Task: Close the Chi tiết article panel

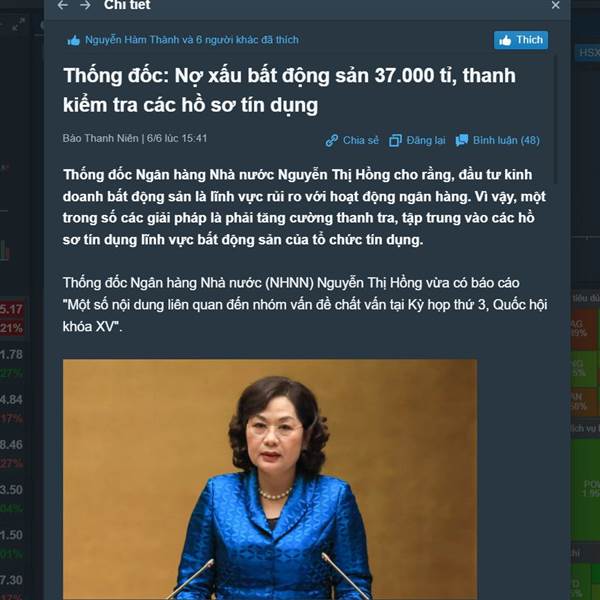Action: point(556,5)
